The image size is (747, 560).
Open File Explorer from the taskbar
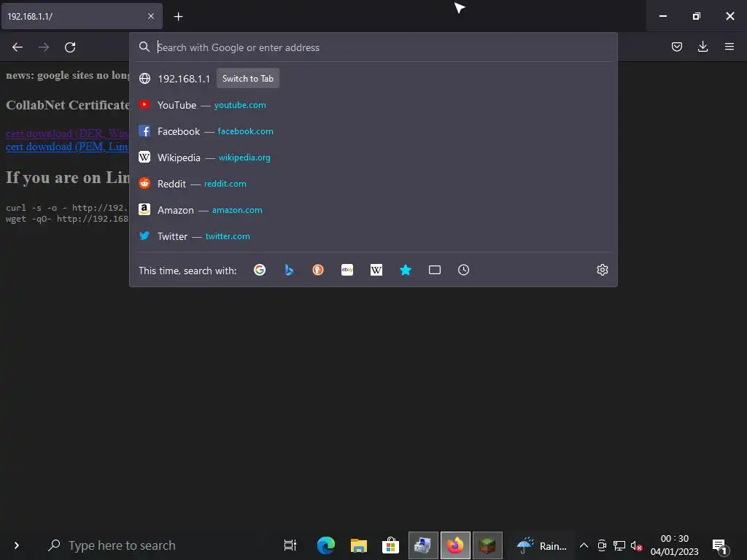359,545
